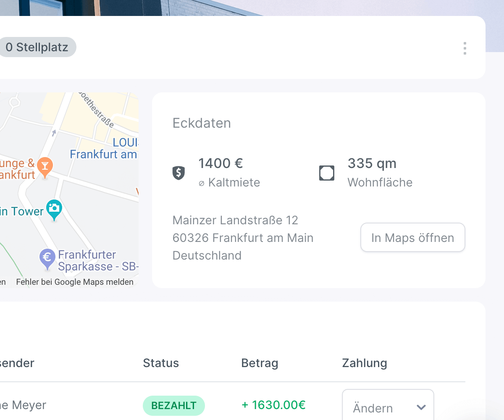The width and height of the screenshot is (504, 420).
Task: Click the 60326 Frankfurt am Main line
Action: 243,238
